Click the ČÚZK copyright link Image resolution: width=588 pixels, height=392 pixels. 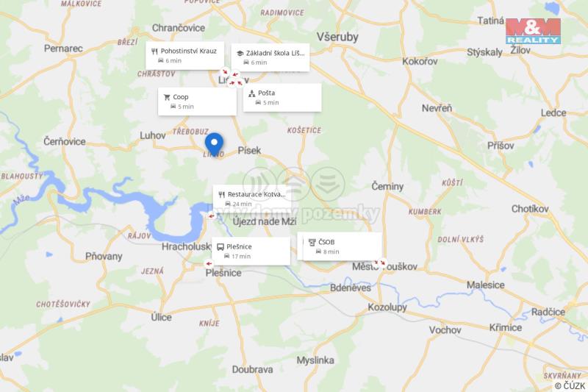click(570, 385)
